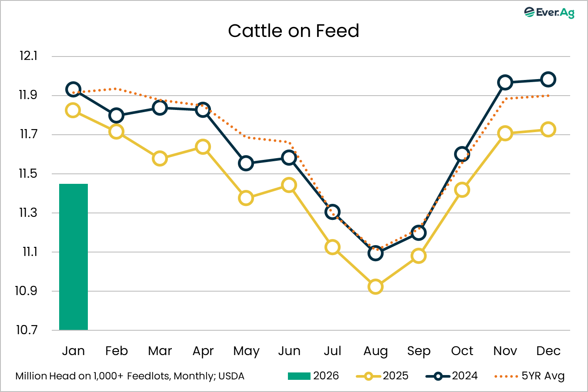Click the 5YR Avg legend text

543,376
